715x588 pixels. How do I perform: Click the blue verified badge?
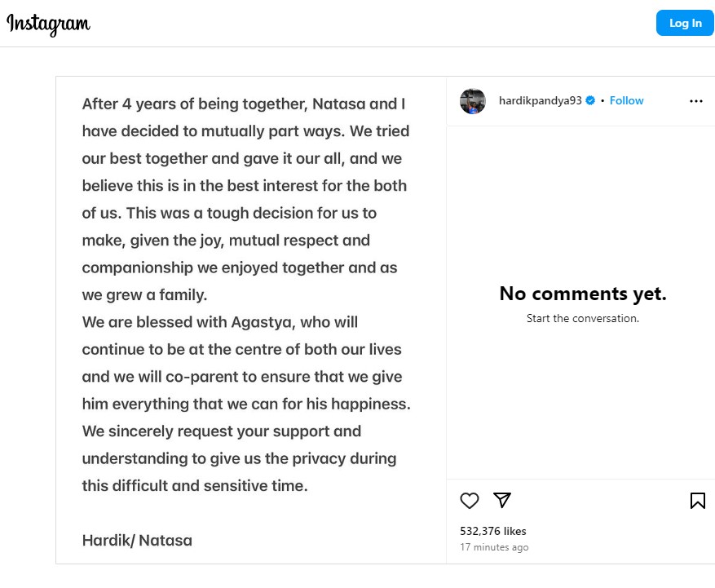tap(590, 100)
